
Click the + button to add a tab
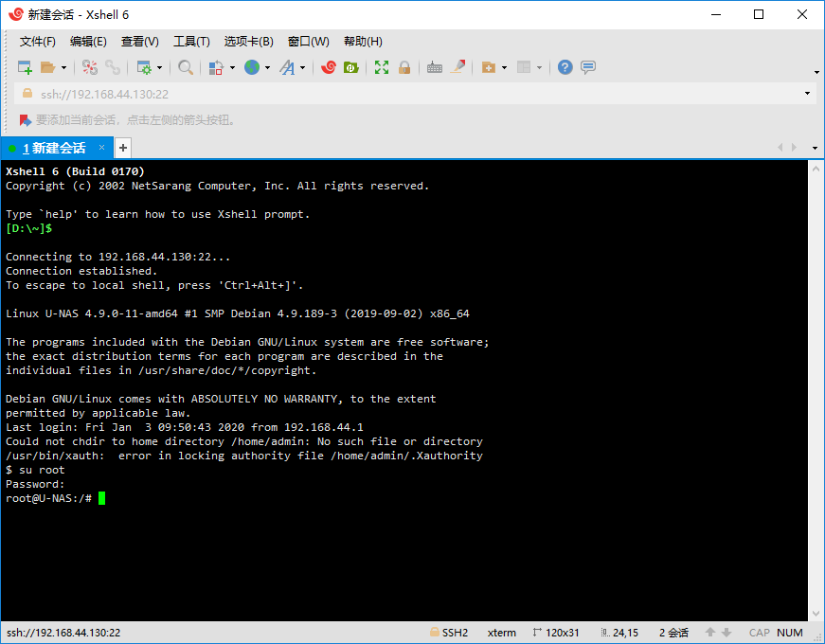[x=122, y=148]
